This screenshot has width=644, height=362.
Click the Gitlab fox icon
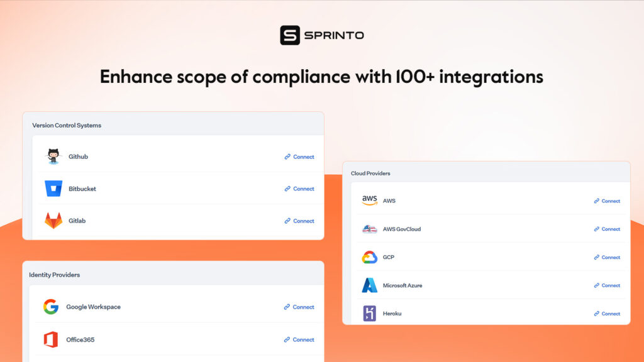(53, 221)
